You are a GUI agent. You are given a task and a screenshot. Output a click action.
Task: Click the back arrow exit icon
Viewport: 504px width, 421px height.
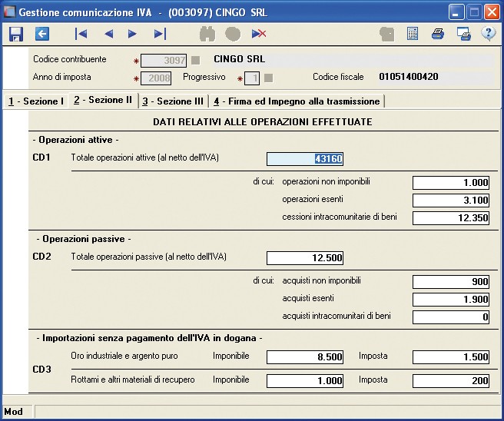(42, 34)
